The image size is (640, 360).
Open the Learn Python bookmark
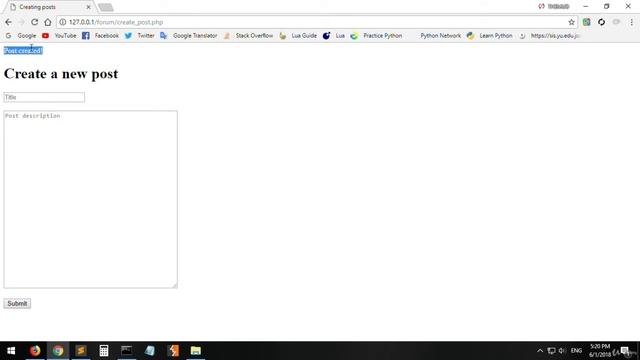490,36
